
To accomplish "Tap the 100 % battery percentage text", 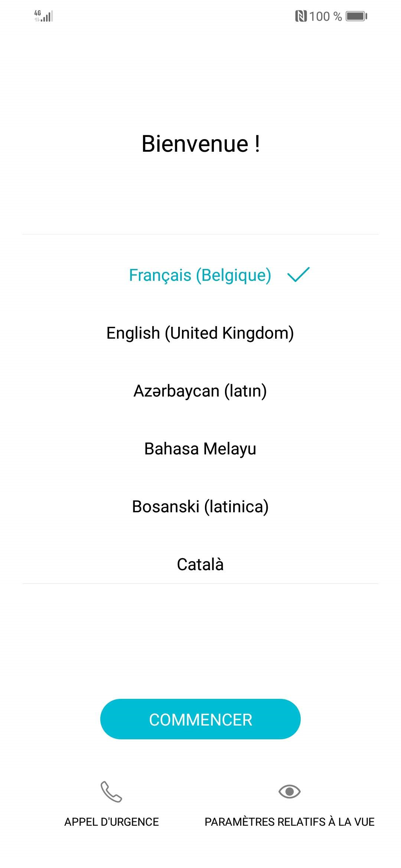I will (325, 16).
